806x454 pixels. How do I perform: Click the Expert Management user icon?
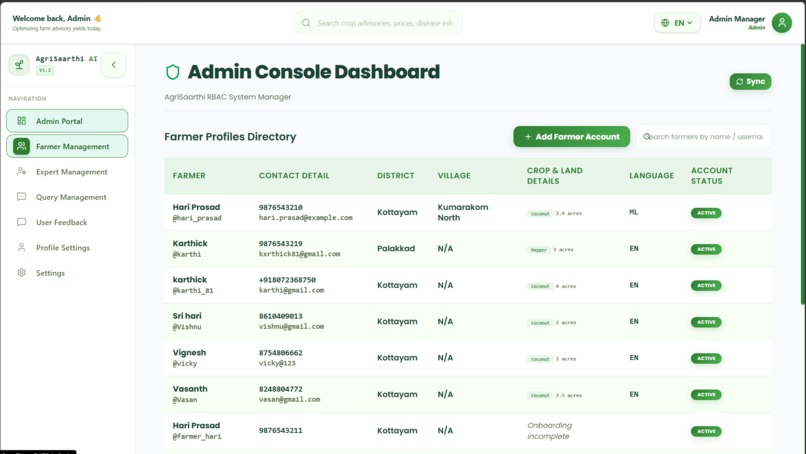(22, 171)
